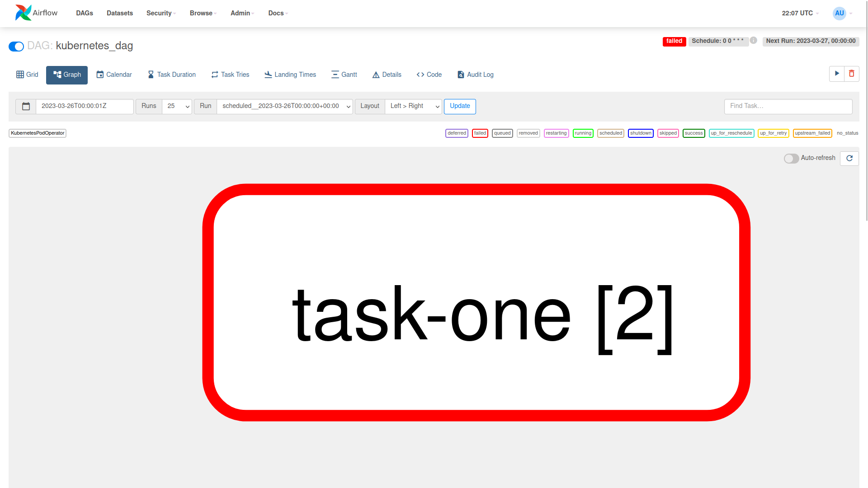Open the Audit Log
This screenshot has width=868, height=488.
pyautogui.click(x=475, y=75)
